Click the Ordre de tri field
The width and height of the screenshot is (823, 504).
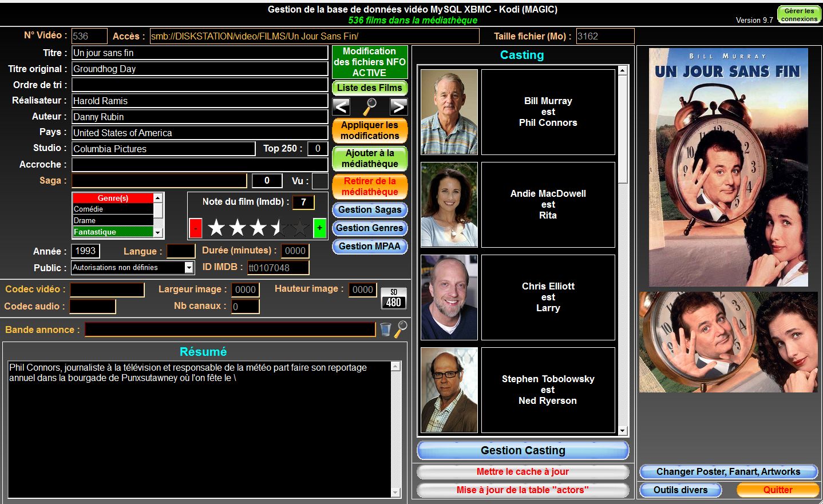tap(200, 85)
